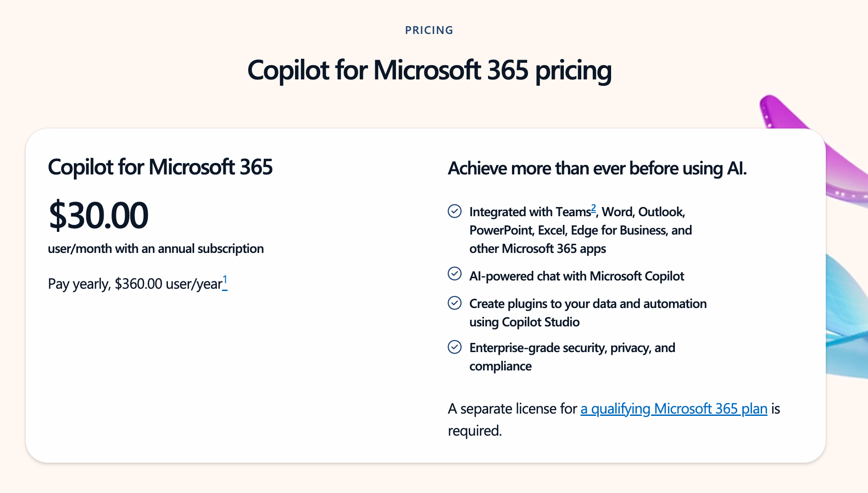
Task: Click the PRICING section label
Action: [429, 30]
